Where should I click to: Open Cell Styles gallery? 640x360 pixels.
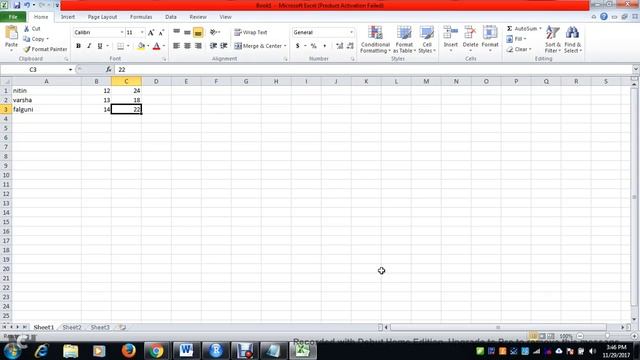(x=427, y=40)
